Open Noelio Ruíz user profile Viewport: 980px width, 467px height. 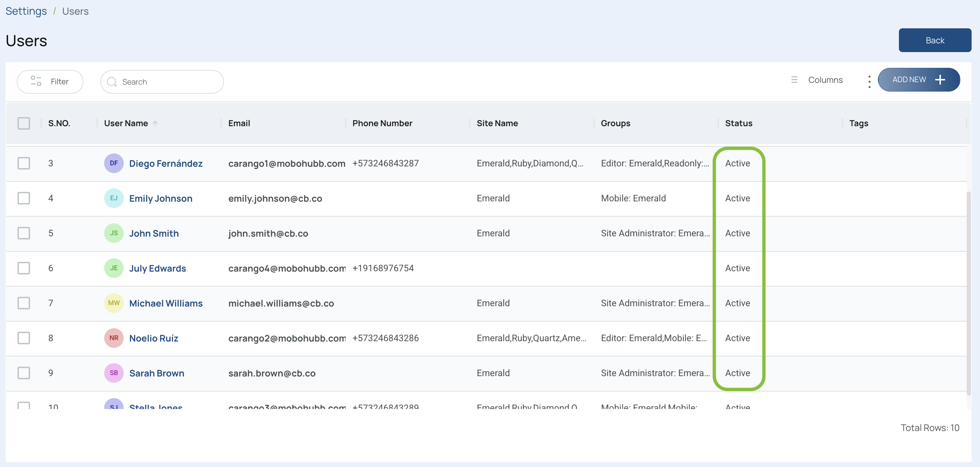pos(154,338)
